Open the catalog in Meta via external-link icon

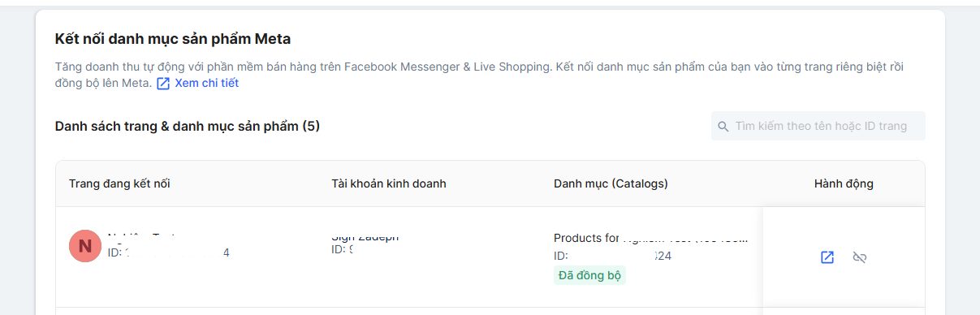827,257
